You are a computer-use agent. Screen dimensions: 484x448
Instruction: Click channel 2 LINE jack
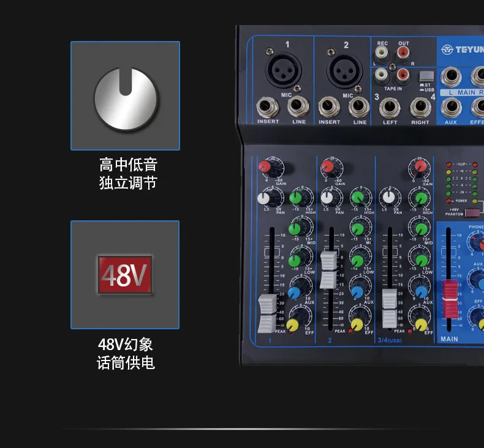pos(359,107)
